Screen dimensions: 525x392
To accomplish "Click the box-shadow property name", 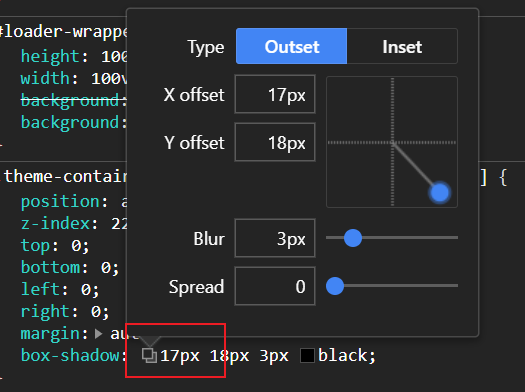I will [70, 356].
